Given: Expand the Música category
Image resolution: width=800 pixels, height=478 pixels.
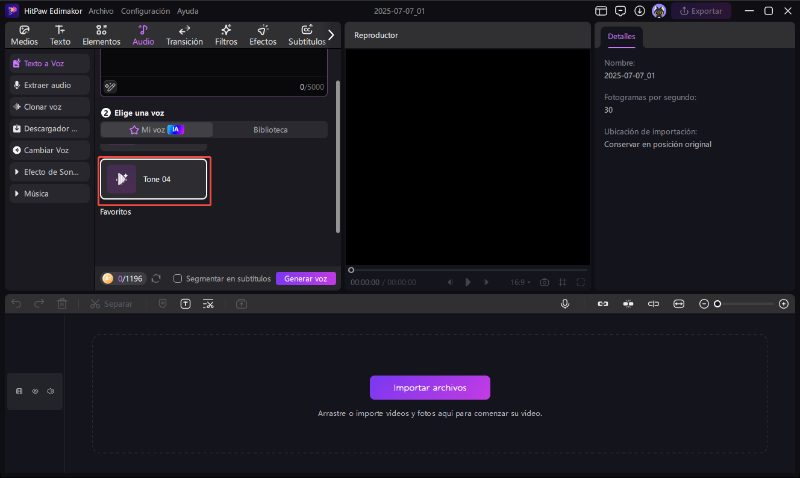Looking at the screenshot, I should click(x=49, y=193).
